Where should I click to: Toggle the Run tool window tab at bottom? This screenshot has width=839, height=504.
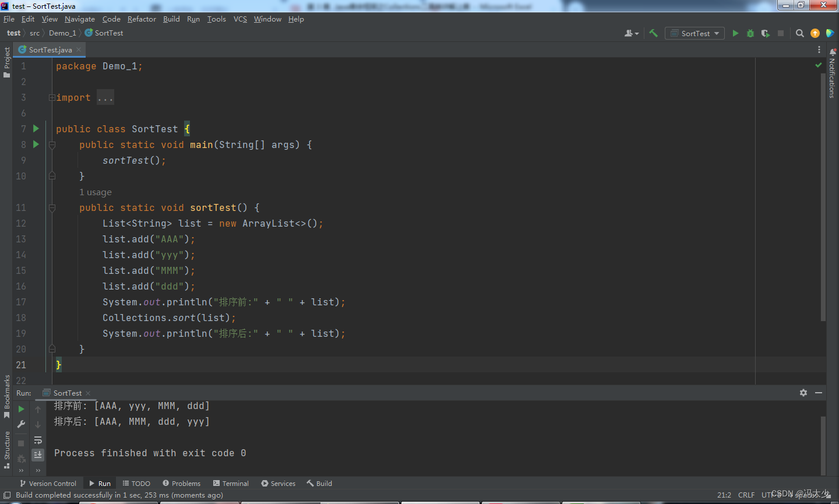100,484
